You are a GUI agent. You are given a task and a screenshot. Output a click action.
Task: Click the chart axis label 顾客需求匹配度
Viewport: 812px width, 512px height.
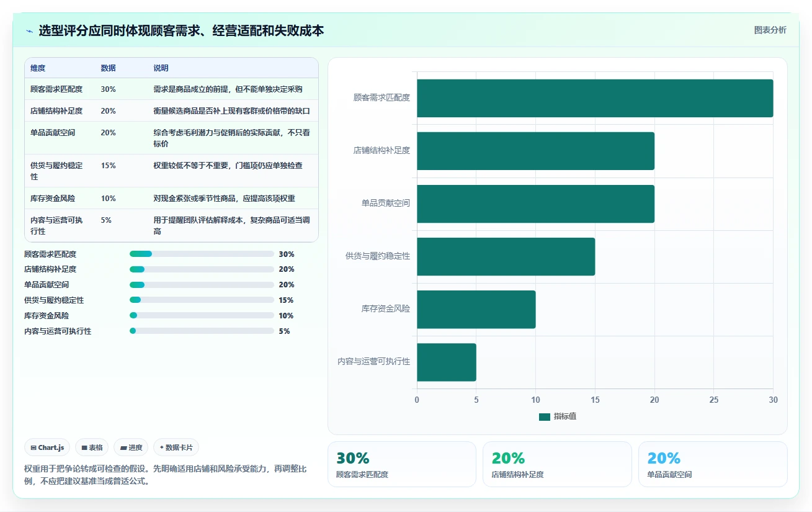(381, 97)
